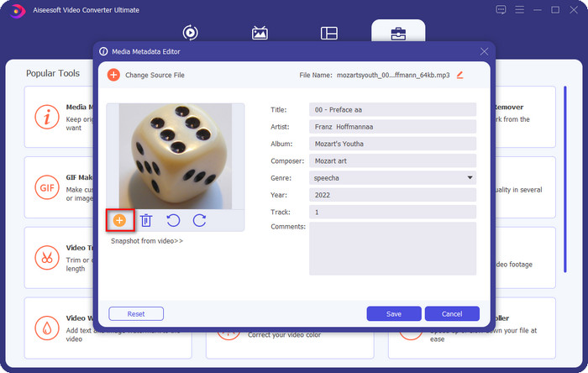
Task: Click the Popular Tools vertical scrollbar
Action: [565, 179]
